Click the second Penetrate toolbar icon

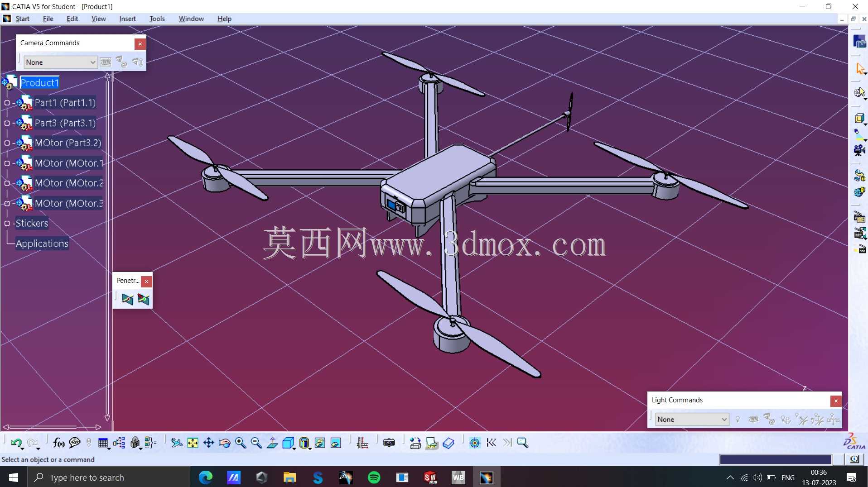pyautogui.click(x=143, y=299)
